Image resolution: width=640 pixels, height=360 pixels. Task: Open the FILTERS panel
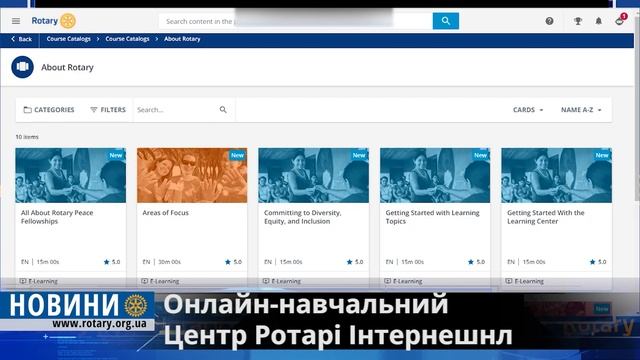[108, 110]
